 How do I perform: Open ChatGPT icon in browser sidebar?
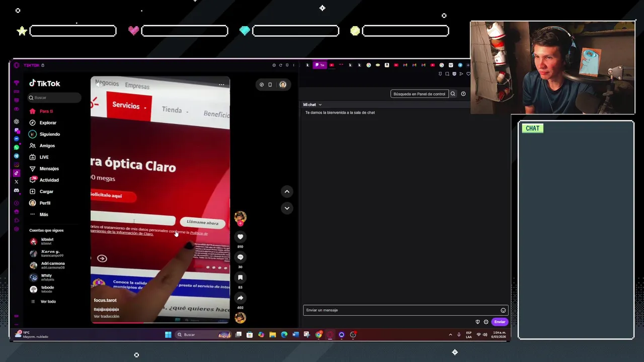(16, 122)
